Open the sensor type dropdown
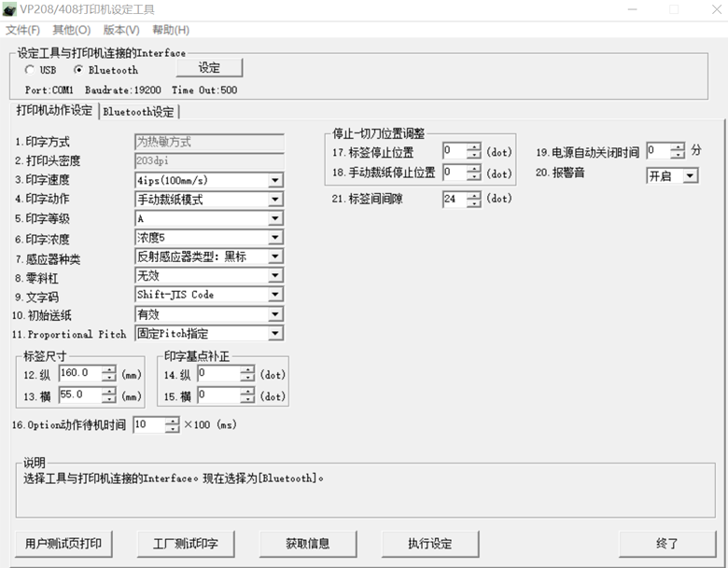The width and height of the screenshot is (728, 568). 275,256
